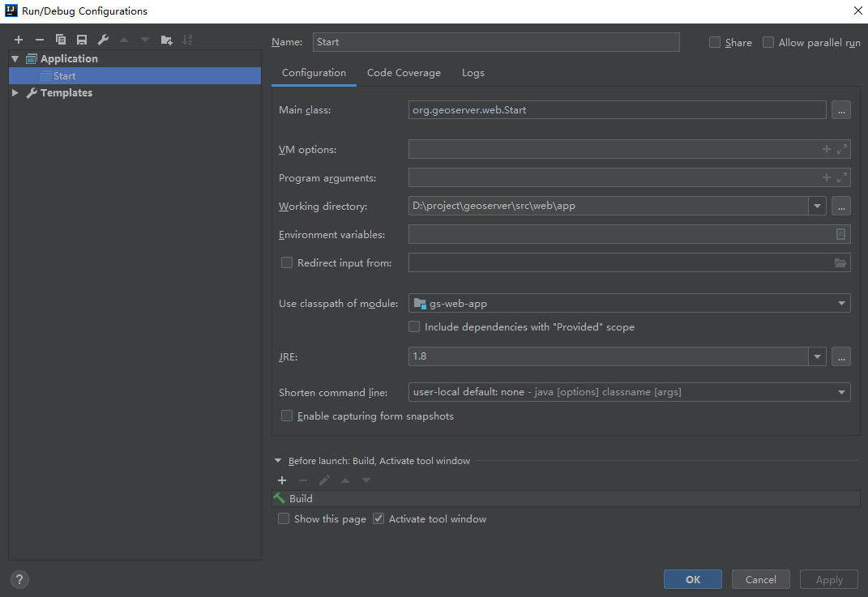Open the Use classpath of module dropdown
The height and width of the screenshot is (597, 868).
[x=629, y=303]
